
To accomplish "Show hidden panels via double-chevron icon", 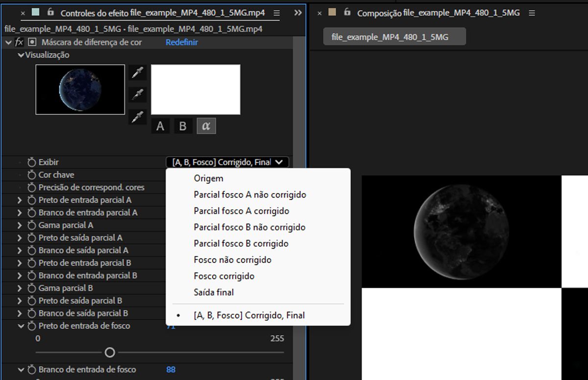I will [x=298, y=13].
